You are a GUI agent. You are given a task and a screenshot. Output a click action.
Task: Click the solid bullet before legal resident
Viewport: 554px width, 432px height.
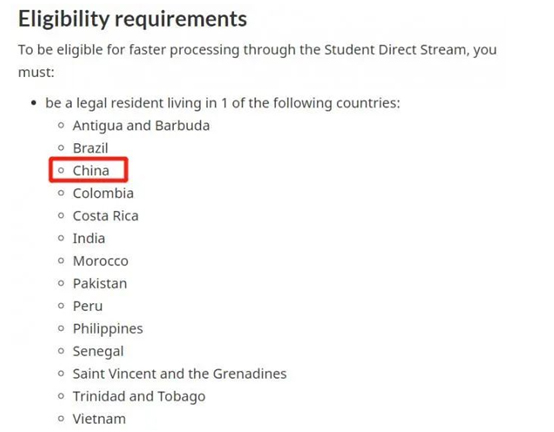pyautogui.click(x=34, y=103)
